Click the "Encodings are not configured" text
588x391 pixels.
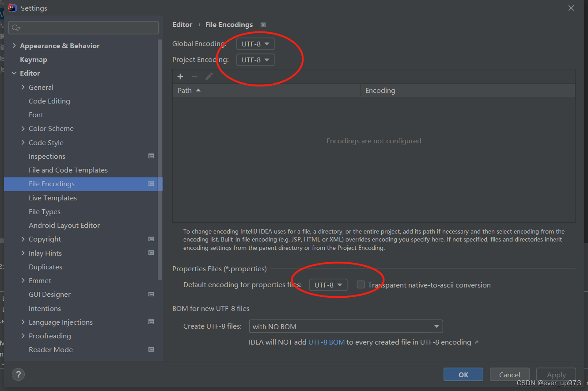(x=374, y=141)
